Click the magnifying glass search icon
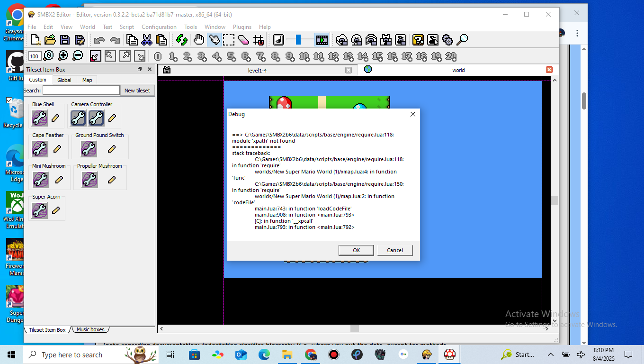This screenshot has height=364, width=644. click(x=462, y=40)
